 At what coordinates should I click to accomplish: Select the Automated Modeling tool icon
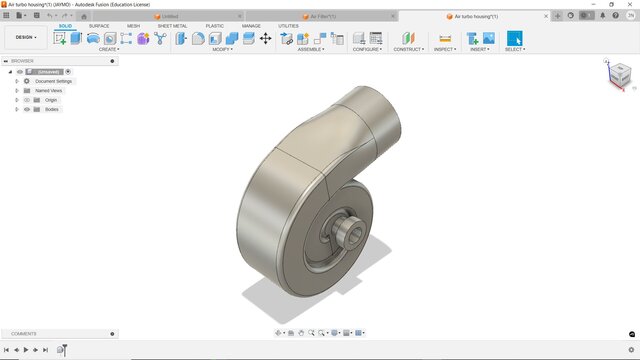(160, 38)
